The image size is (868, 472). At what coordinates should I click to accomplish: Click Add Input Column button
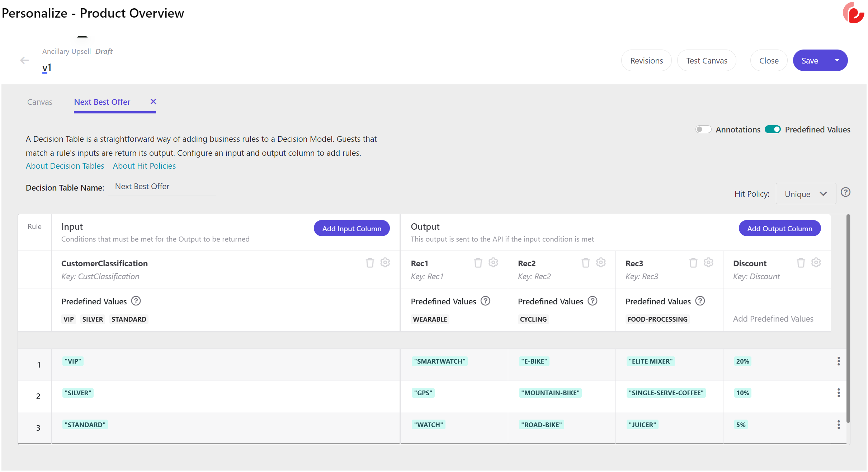click(352, 228)
